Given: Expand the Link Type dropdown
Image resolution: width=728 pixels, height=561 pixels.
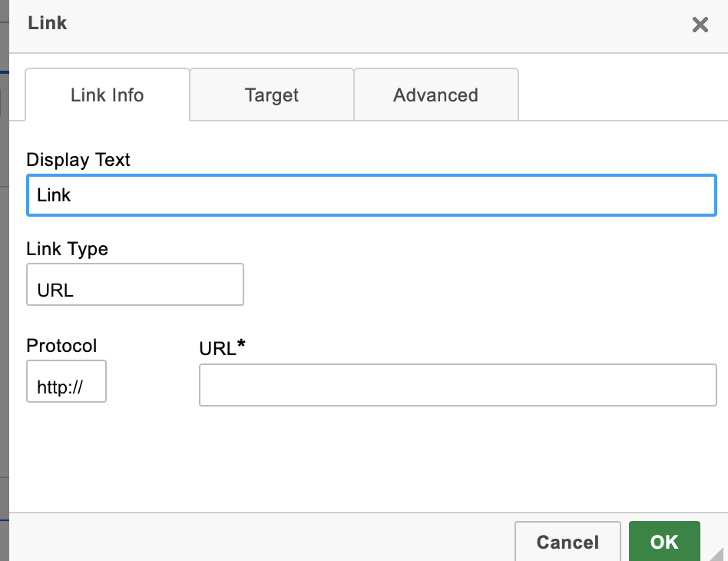Looking at the screenshot, I should (x=135, y=285).
